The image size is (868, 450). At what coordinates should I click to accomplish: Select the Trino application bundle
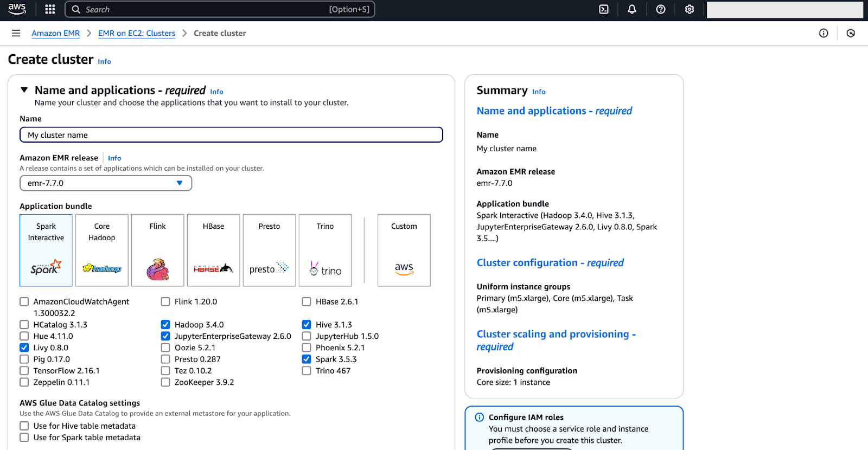325,250
